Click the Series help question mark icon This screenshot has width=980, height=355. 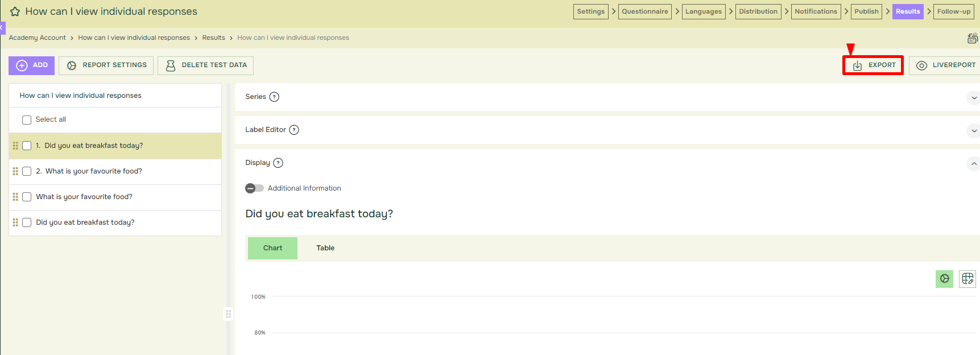(274, 97)
